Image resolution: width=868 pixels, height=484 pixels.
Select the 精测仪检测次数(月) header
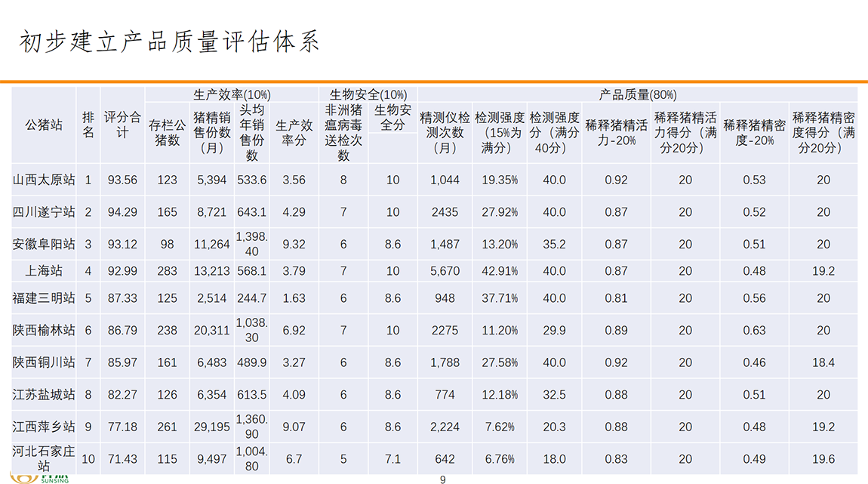pyautogui.click(x=445, y=132)
